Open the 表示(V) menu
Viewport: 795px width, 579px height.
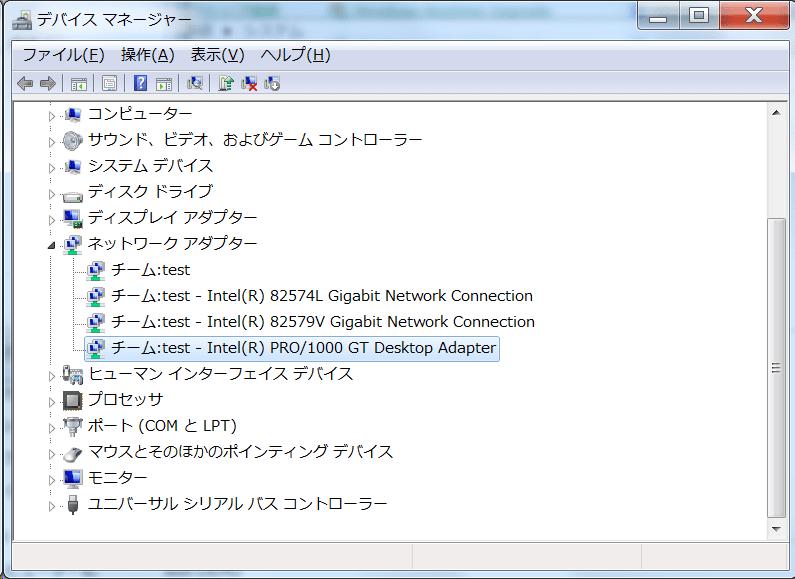218,55
